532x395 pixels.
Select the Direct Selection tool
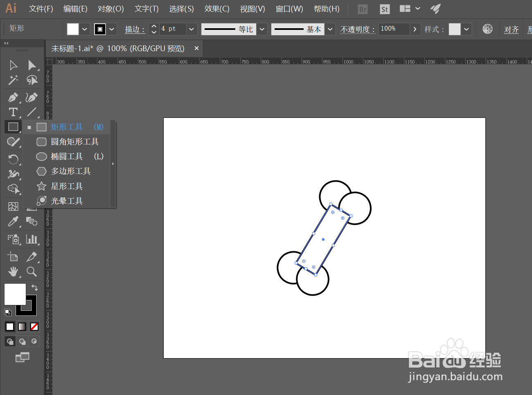point(32,65)
